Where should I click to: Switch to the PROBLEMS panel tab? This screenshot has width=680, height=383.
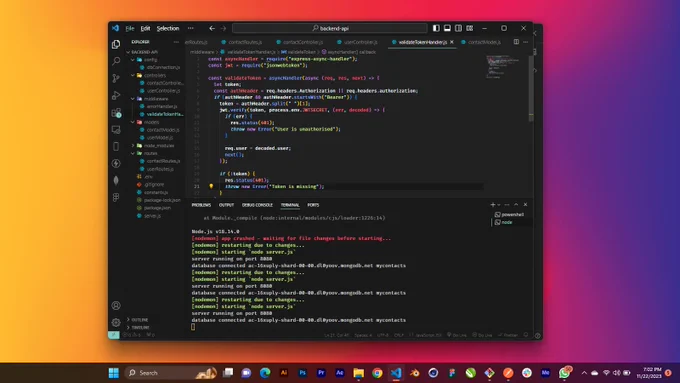click(x=201, y=205)
